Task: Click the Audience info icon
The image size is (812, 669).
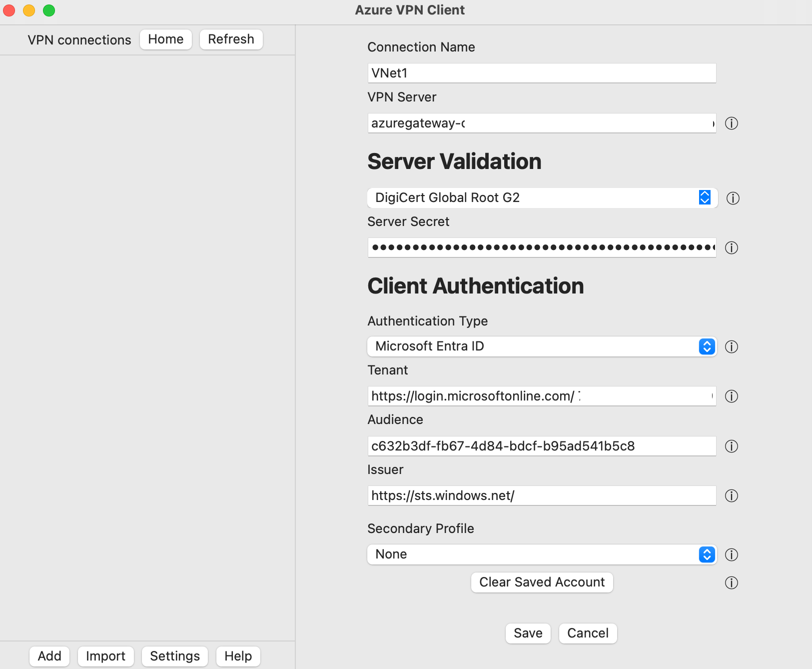Action: (x=732, y=446)
